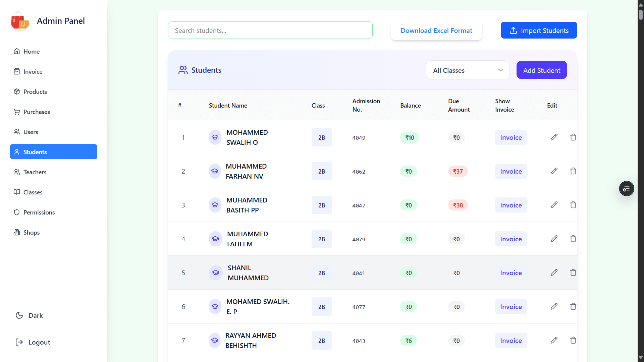Click Import Students button
644x362 pixels.
tap(539, 30)
